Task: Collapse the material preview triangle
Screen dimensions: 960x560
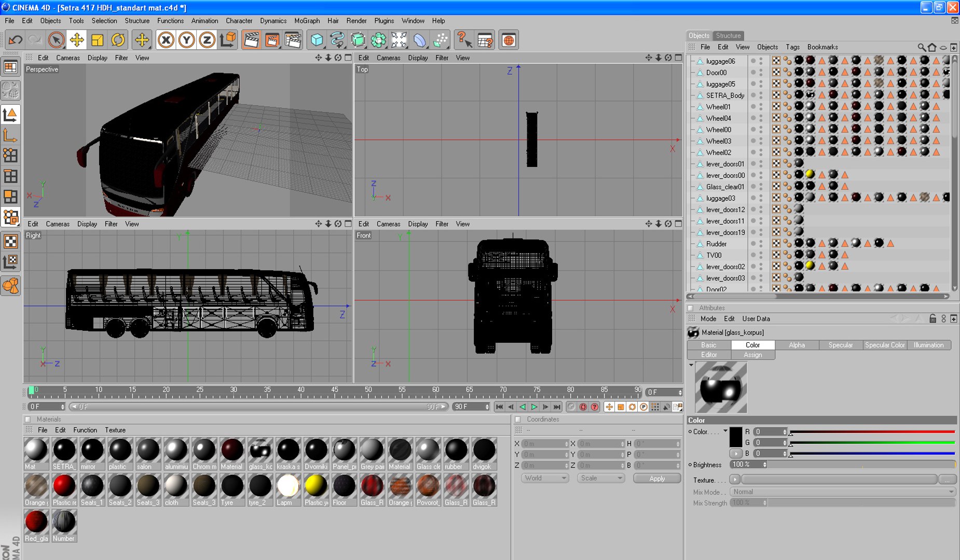Action: pyautogui.click(x=691, y=365)
